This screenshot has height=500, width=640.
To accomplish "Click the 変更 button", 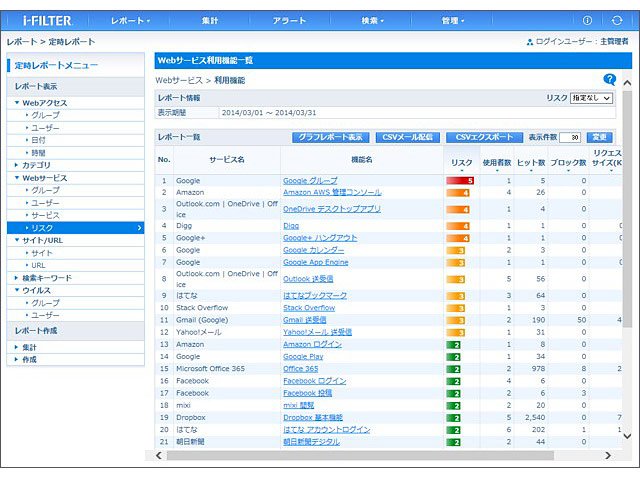I will pyautogui.click(x=600, y=138).
